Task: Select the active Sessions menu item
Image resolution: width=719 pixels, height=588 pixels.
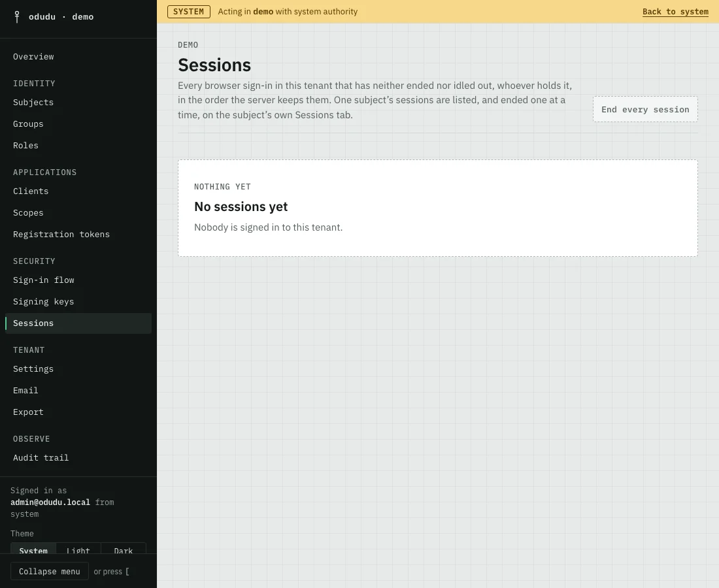Action: coord(78,323)
